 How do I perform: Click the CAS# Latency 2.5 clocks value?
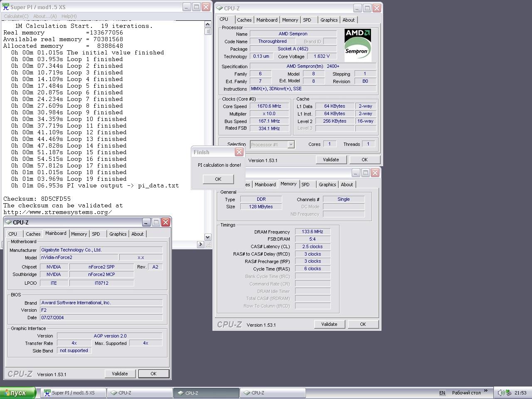[x=313, y=247]
